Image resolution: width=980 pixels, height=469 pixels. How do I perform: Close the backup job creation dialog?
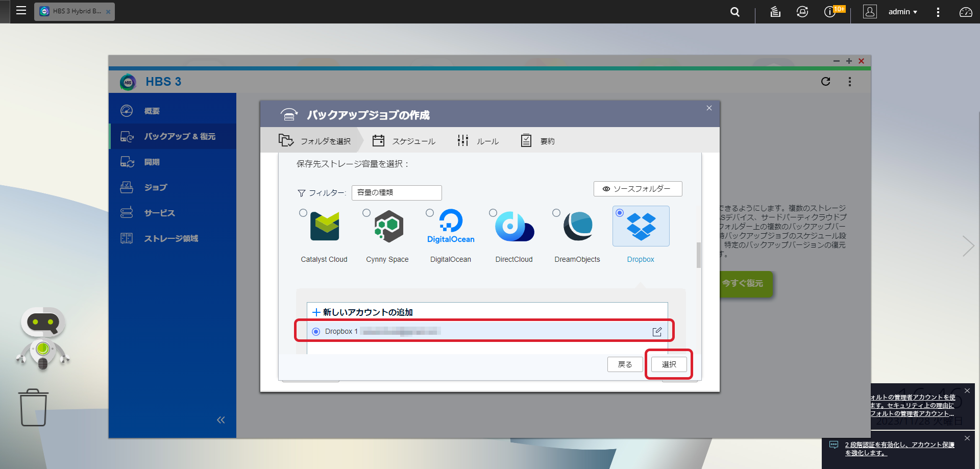[709, 108]
